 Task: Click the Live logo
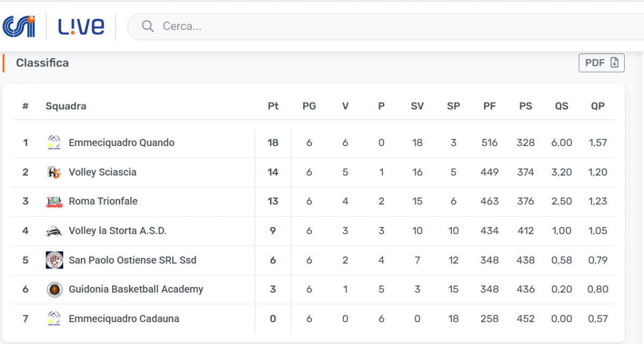[81, 26]
